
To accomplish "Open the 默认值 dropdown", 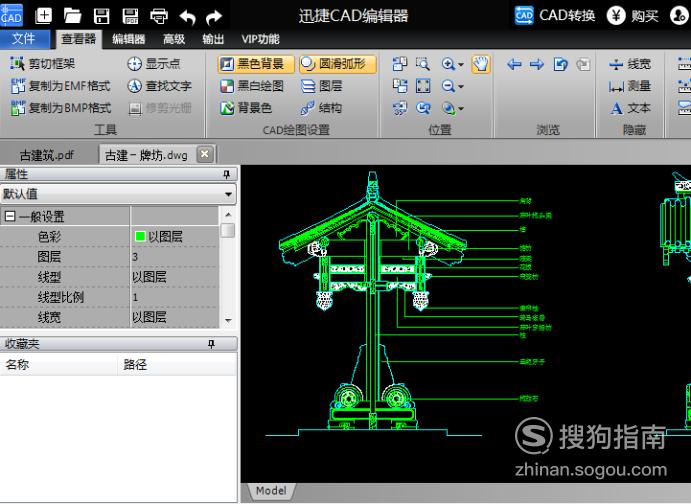I will (x=118, y=194).
